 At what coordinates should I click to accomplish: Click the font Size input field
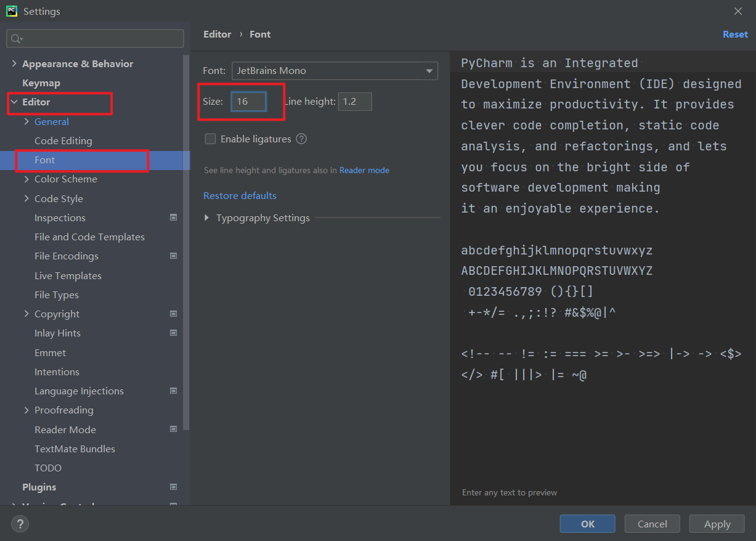pyautogui.click(x=249, y=102)
